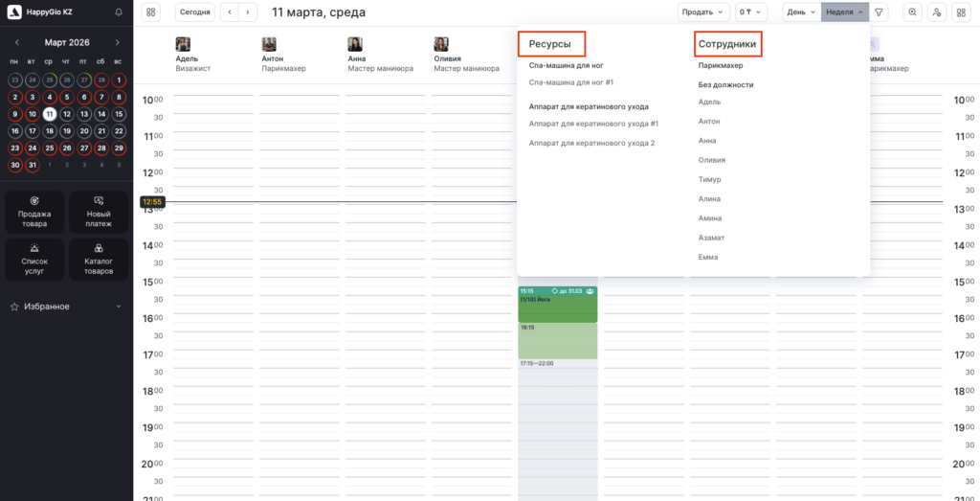Open Продажа товара shortcut tile

click(x=34, y=212)
